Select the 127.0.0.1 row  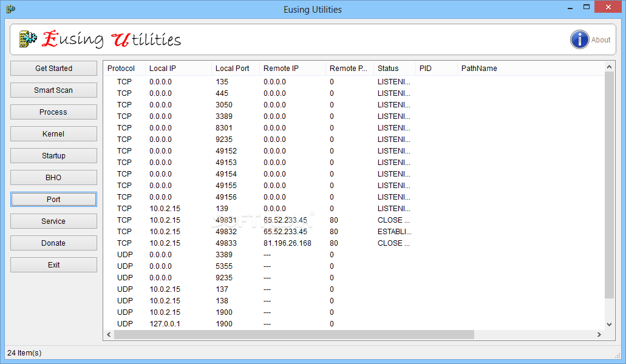click(354, 324)
